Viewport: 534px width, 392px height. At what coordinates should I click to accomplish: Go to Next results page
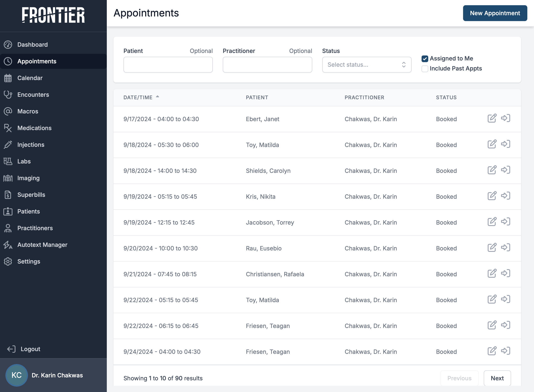click(497, 378)
